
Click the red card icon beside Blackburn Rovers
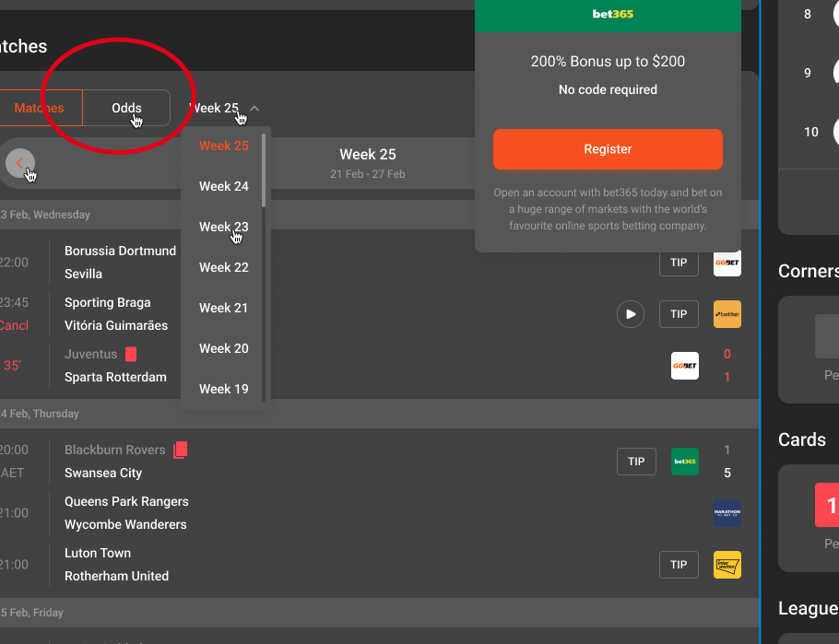pos(180,450)
